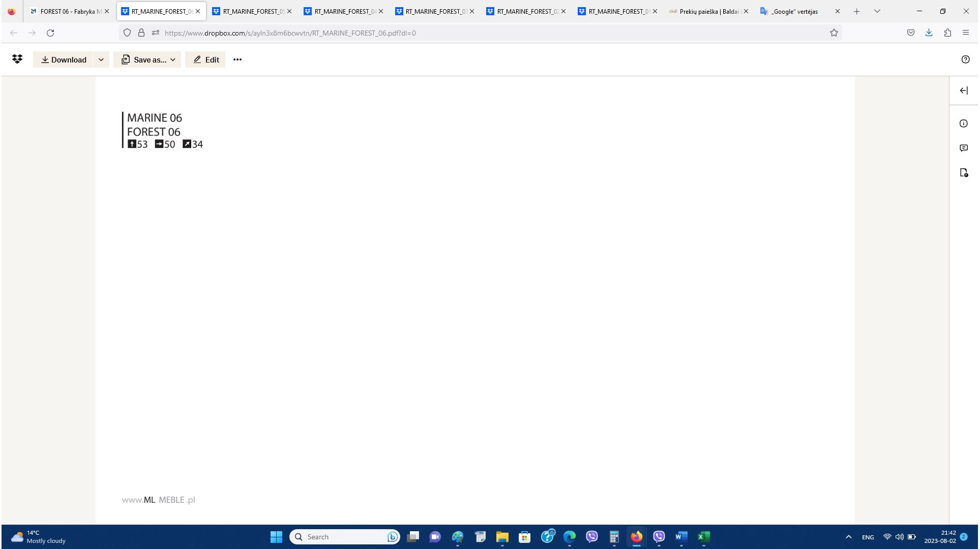Open the Save as... dropdown

pos(147,59)
